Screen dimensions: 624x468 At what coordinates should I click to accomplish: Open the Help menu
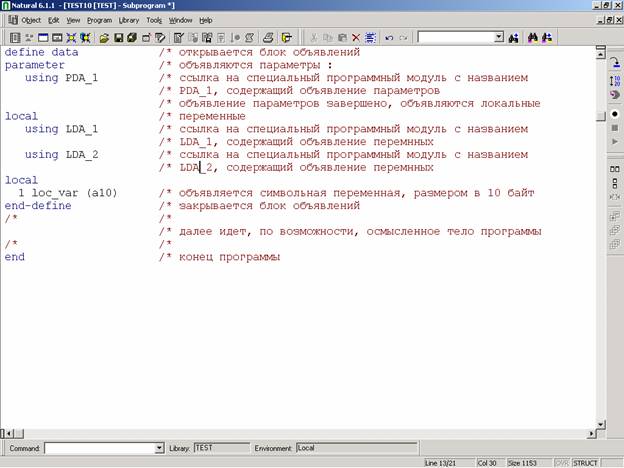pyautogui.click(x=205, y=19)
